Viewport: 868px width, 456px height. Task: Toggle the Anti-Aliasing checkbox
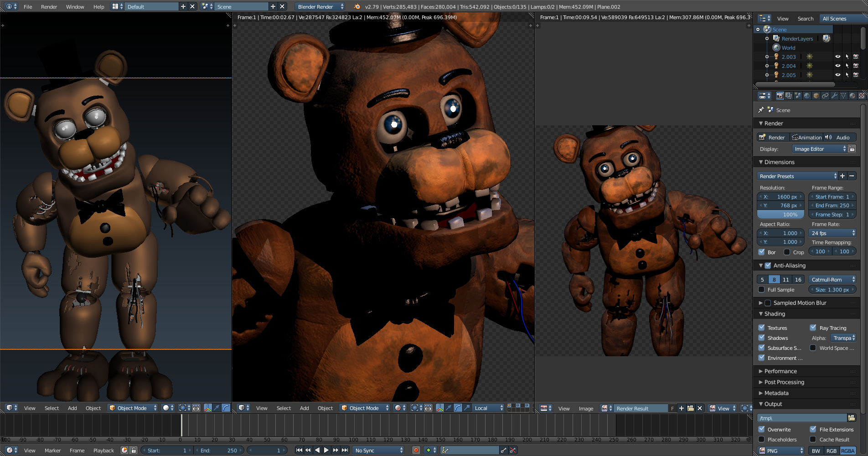(768, 265)
